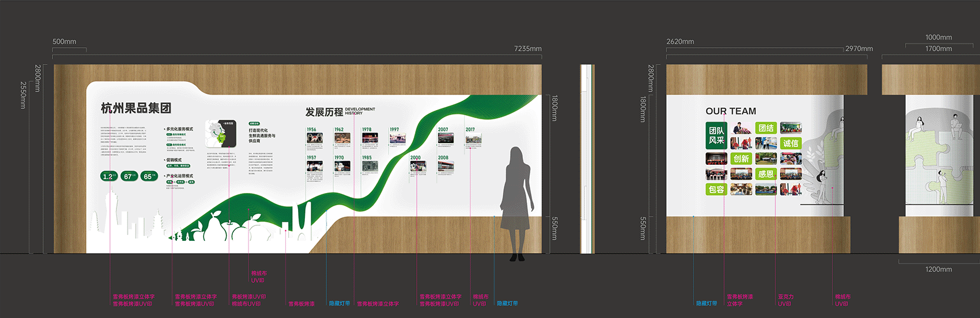This screenshot has width=980, height=318.
Task: Click the OUR TEAM heading
Action: (x=730, y=111)
